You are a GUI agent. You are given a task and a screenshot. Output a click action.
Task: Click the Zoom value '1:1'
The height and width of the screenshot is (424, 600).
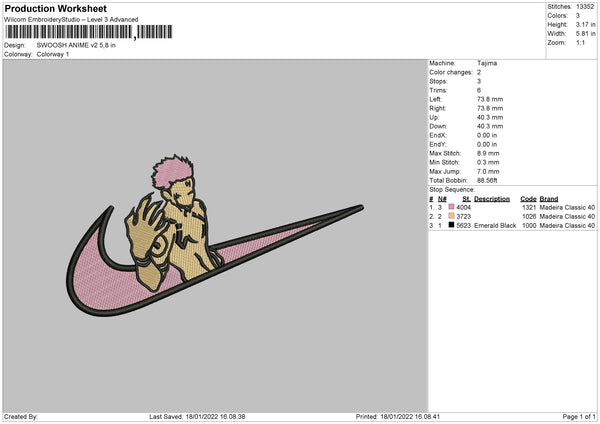(x=580, y=42)
